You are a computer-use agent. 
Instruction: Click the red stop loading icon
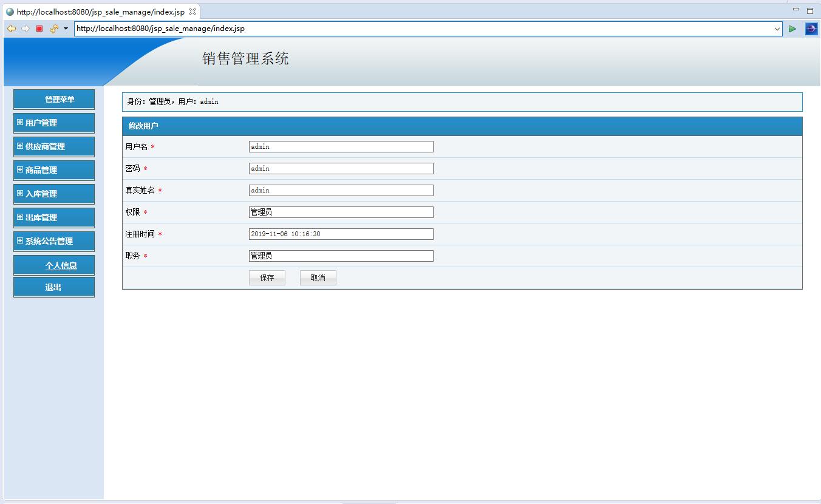point(38,28)
